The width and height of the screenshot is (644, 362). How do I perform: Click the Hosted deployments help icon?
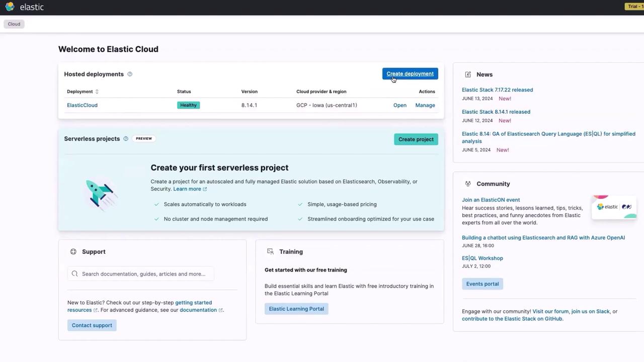[x=130, y=74]
